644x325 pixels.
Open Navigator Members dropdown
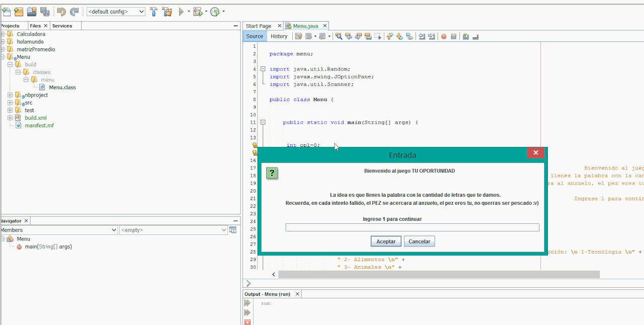point(59,230)
